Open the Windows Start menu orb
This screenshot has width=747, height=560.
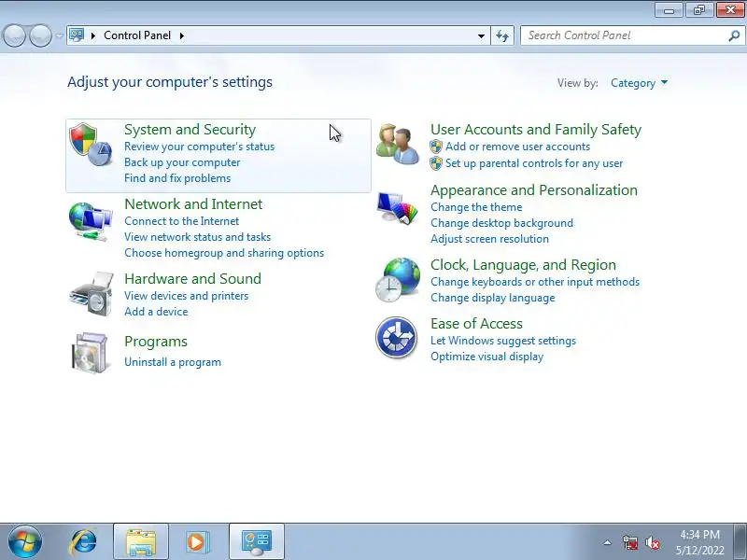(24, 541)
